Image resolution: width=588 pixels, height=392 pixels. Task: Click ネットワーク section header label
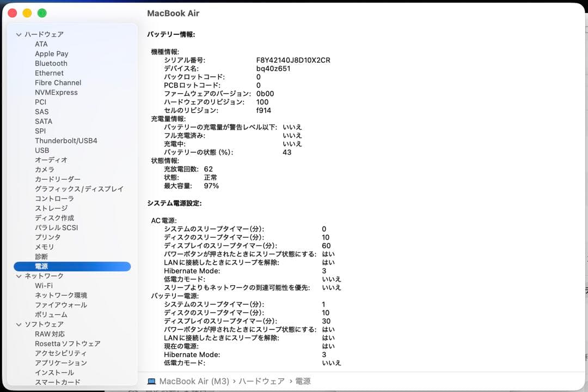coord(44,276)
